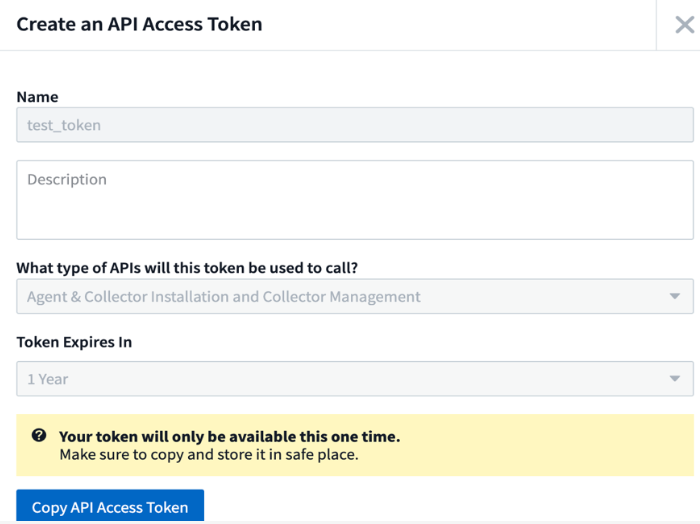Click the arrow on Token Expires dropdown
The width and height of the screenshot is (700, 524).
(674, 379)
